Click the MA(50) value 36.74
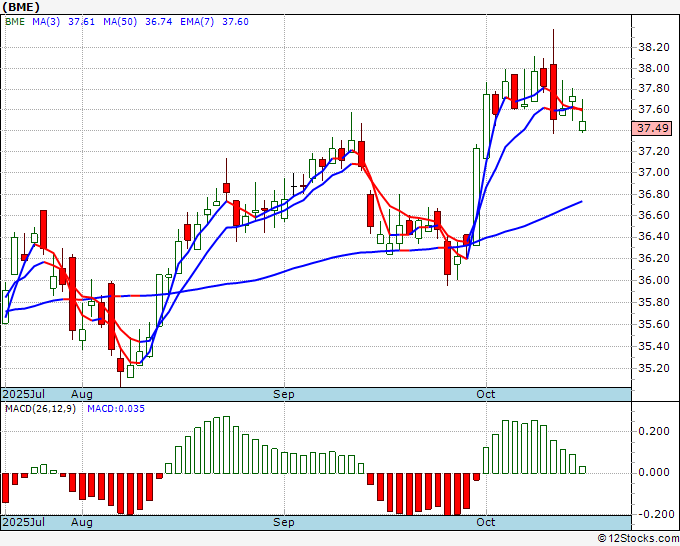 pos(159,22)
